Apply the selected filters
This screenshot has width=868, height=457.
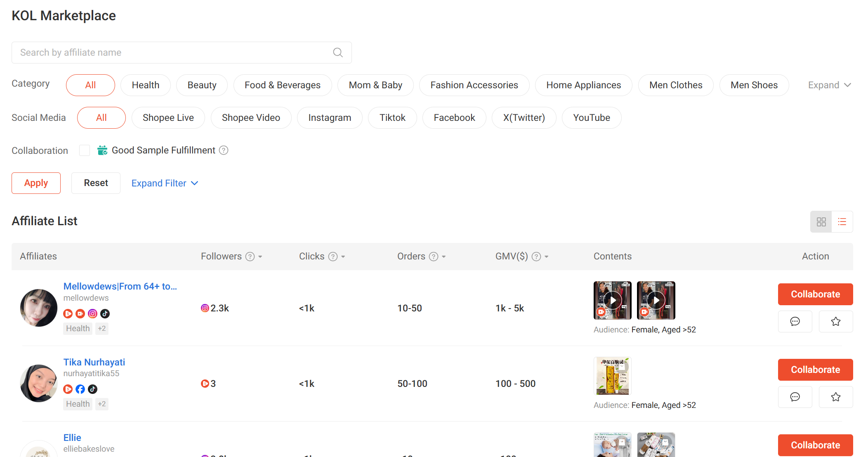[x=36, y=183]
